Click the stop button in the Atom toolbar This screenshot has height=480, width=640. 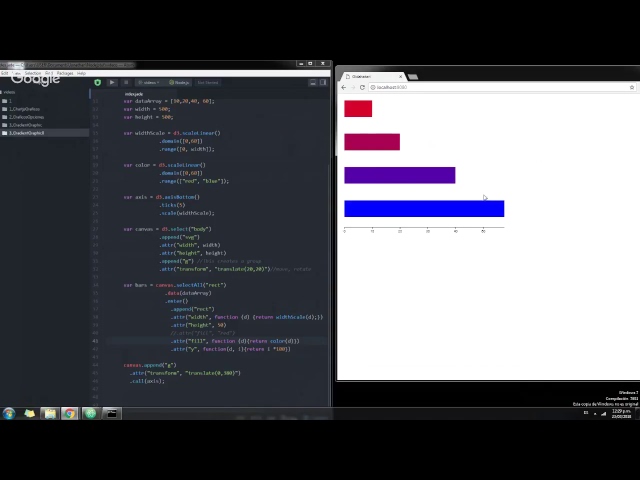point(126,82)
